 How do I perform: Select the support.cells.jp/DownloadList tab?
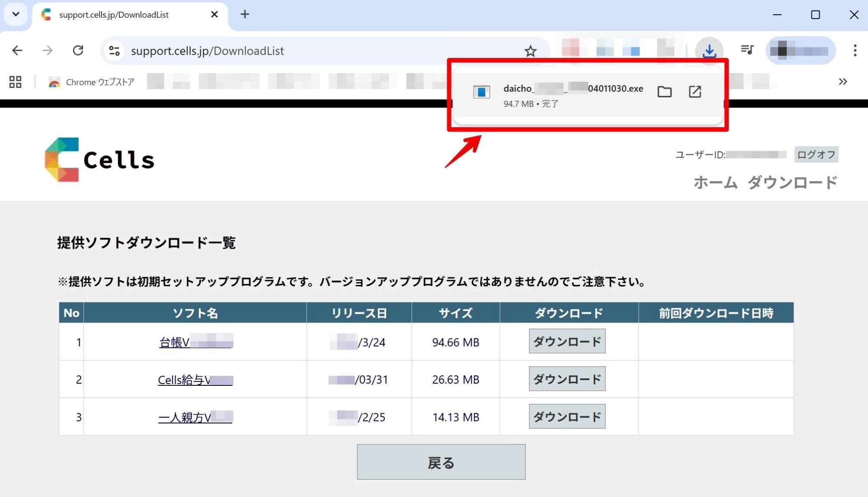click(x=130, y=15)
